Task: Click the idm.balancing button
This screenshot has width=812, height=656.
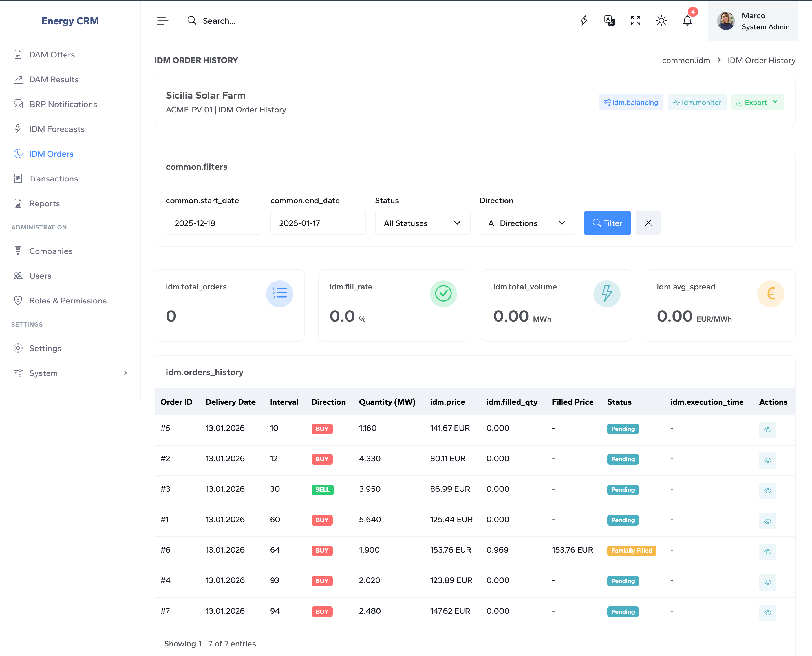Action: [x=630, y=102]
